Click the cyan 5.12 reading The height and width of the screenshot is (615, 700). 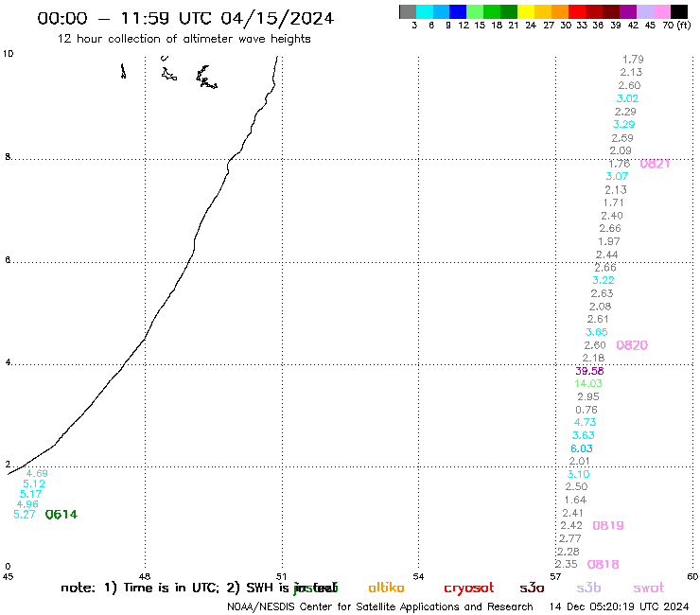pyautogui.click(x=34, y=483)
